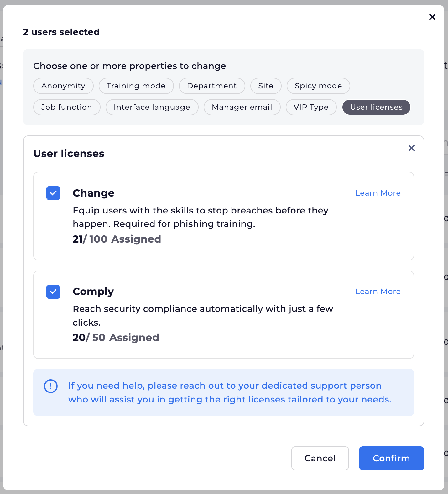Click the Change license title
The image size is (448, 494).
(94, 193)
